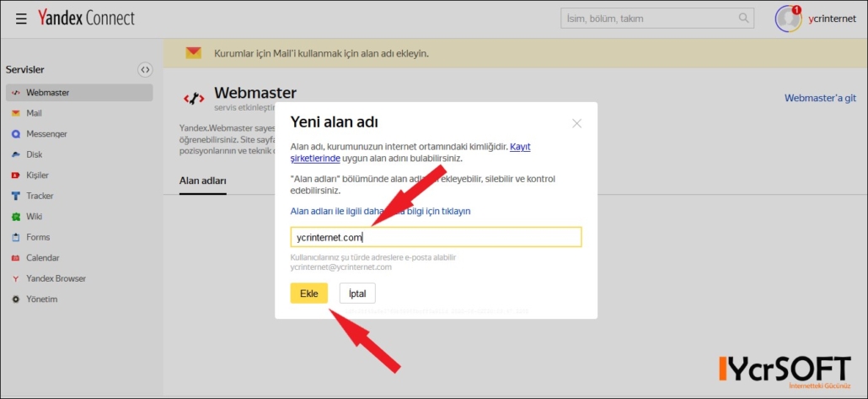This screenshot has width=868, height=399.
Task: Click the Webmaster heading icon
Action: click(x=194, y=99)
